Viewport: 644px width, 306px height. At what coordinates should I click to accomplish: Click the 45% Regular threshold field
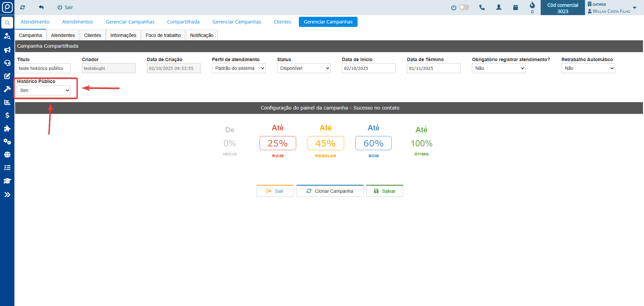(x=325, y=143)
